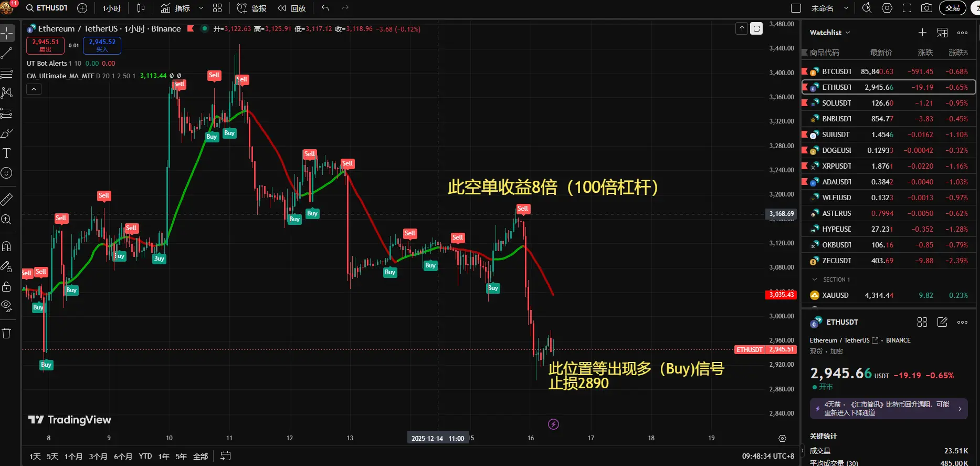Screen dimensions: 980x466
Task: Select the 1个月 date range tab
Action: (x=73, y=456)
